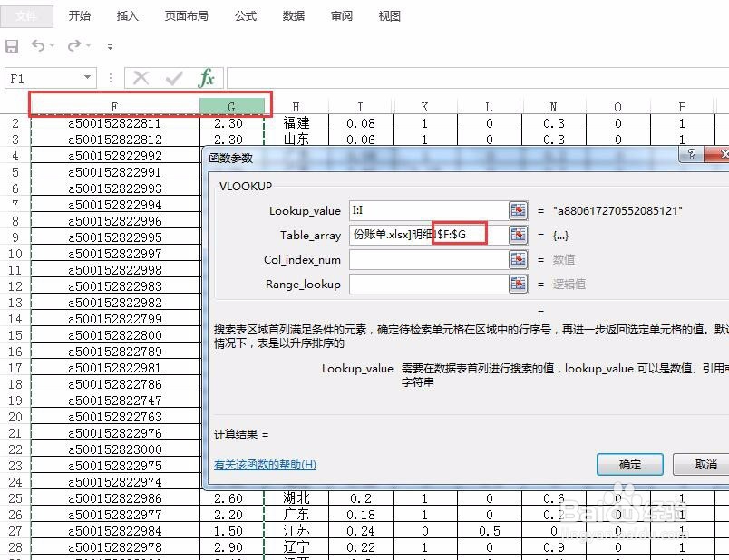Image resolution: width=729 pixels, height=560 pixels.
Task: Open the Insert Function (fx) dialog
Action: click(205, 77)
